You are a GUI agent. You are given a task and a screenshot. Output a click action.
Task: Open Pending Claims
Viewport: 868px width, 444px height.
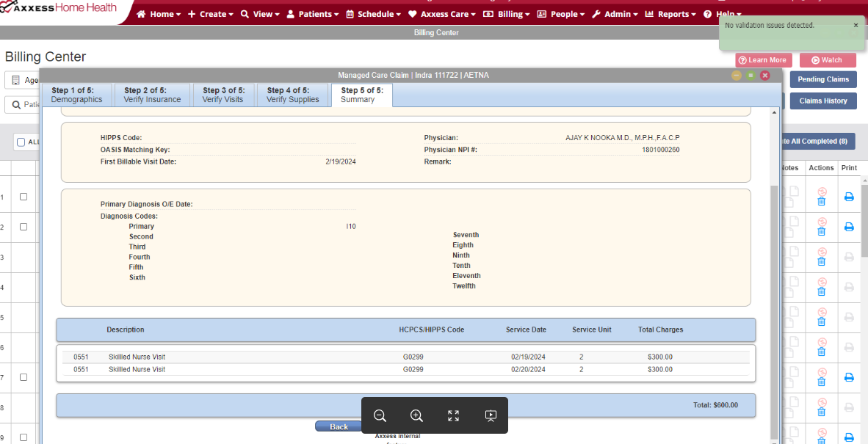(823, 79)
